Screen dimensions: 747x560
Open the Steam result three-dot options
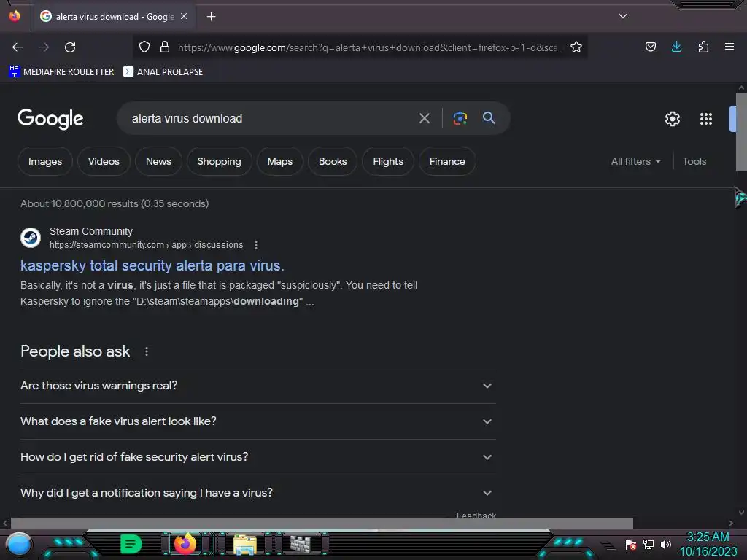pyautogui.click(x=256, y=245)
